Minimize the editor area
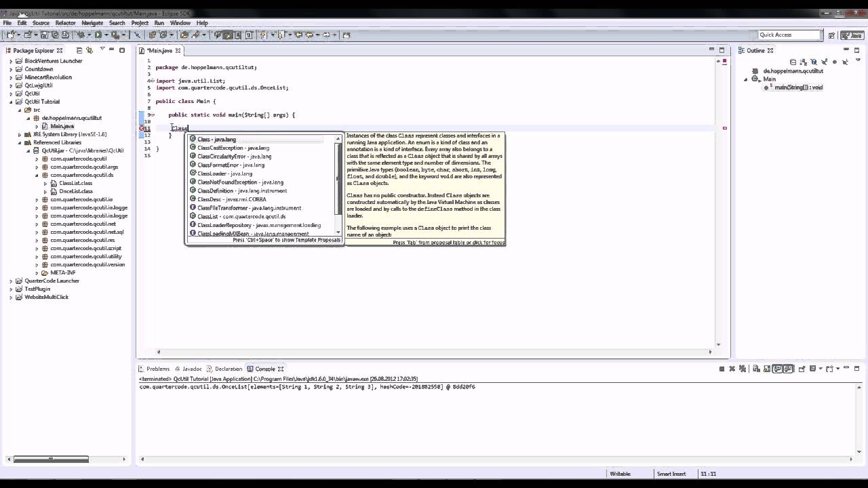The image size is (868, 488). [x=711, y=49]
